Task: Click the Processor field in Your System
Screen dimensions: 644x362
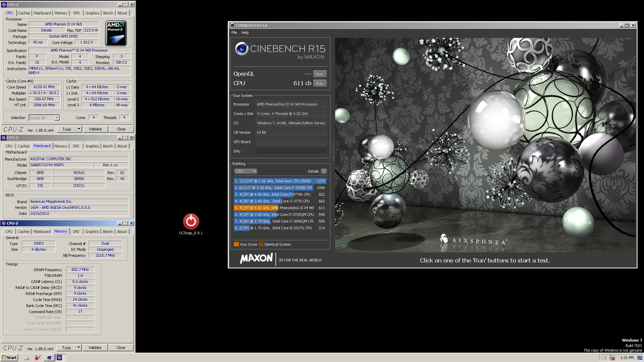Action: 291,104
